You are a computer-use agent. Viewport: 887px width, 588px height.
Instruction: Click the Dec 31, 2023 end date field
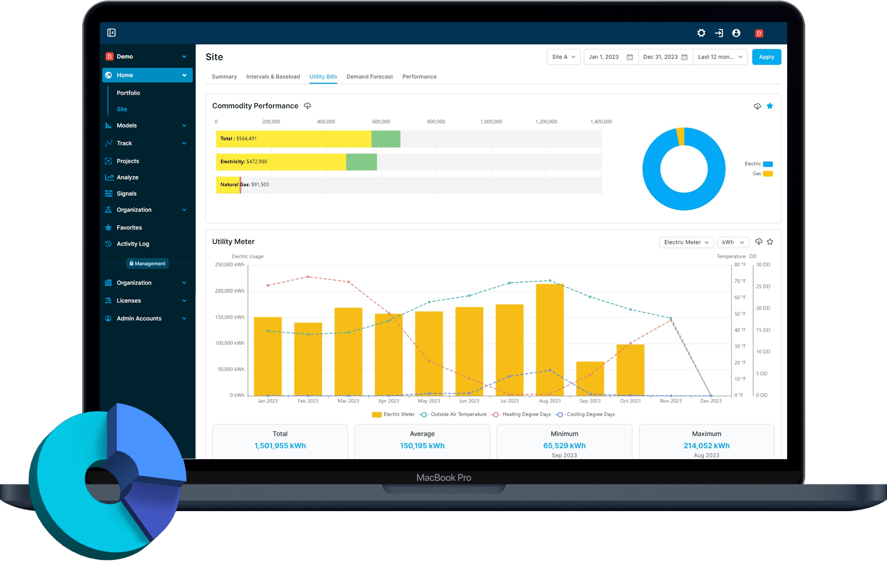click(665, 57)
